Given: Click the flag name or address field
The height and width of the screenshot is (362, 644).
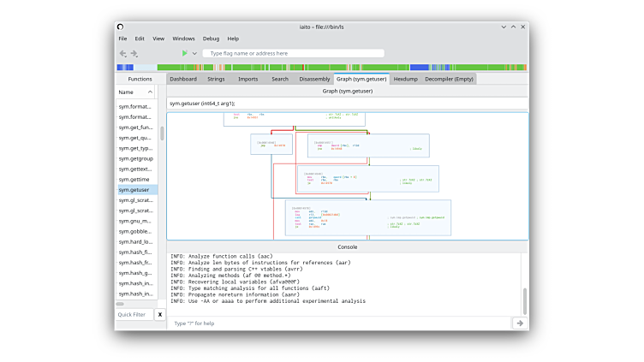Looking at the screenshot, I should [293, 53].
